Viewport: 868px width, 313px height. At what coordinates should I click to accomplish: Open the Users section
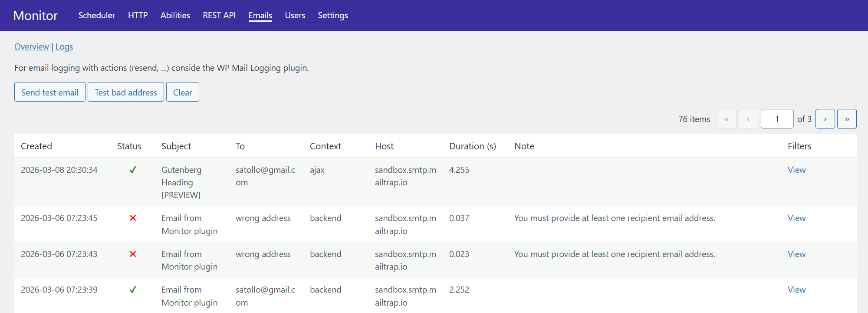click(295, 15)
